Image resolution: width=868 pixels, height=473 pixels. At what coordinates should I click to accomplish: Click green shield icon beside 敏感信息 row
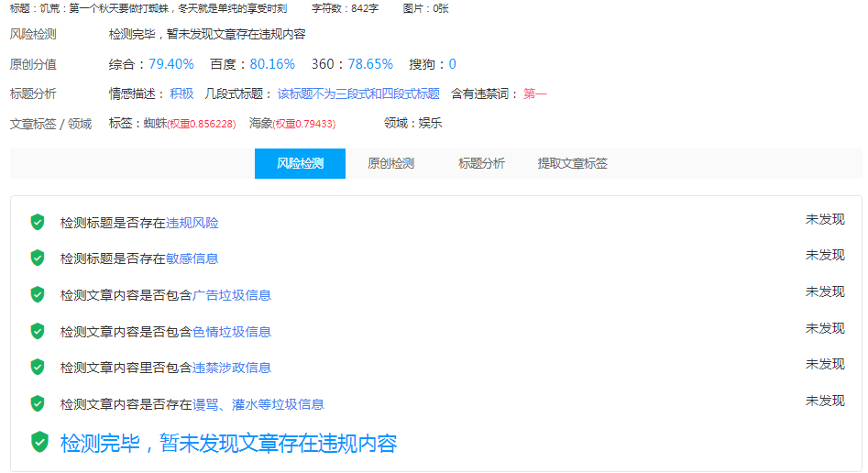pos(38,258)
